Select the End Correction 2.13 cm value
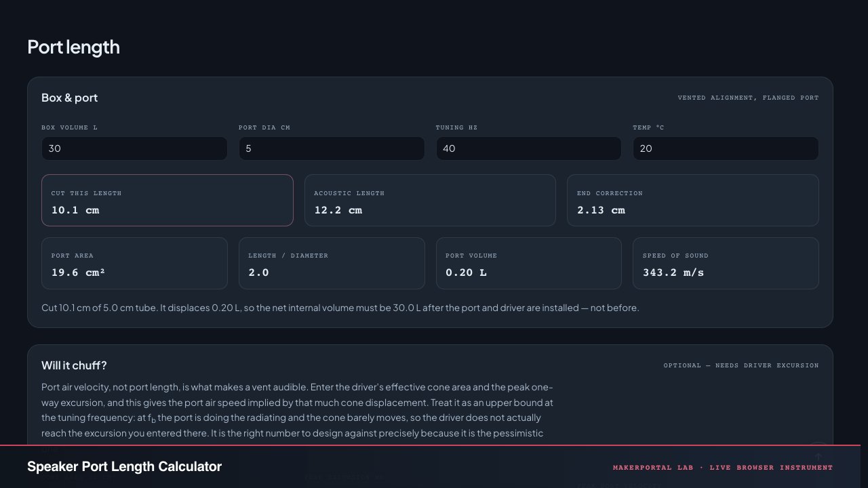The image size is (868, 488). [601, 210]
